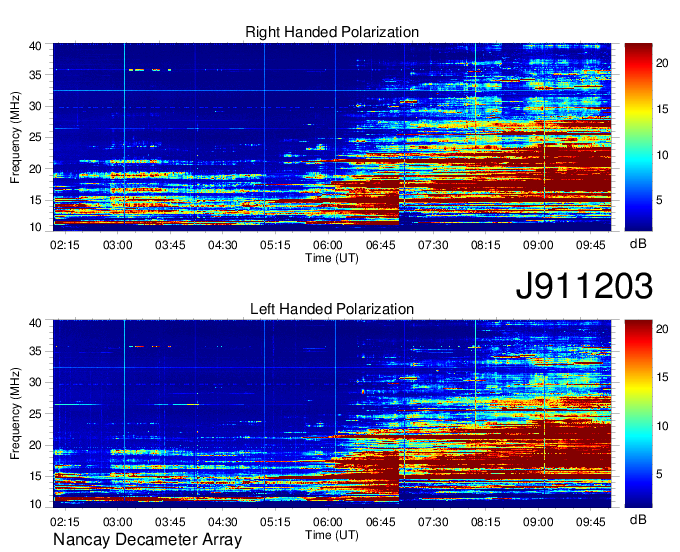Viewport: 680px width, 552px height.
Task: Click the '10' value on bottom colorbar
Action: [x=662, y=426]
